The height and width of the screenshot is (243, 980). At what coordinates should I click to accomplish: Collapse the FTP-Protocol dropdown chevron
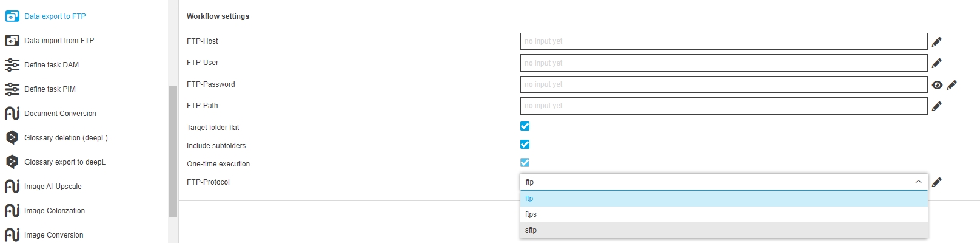918,182
